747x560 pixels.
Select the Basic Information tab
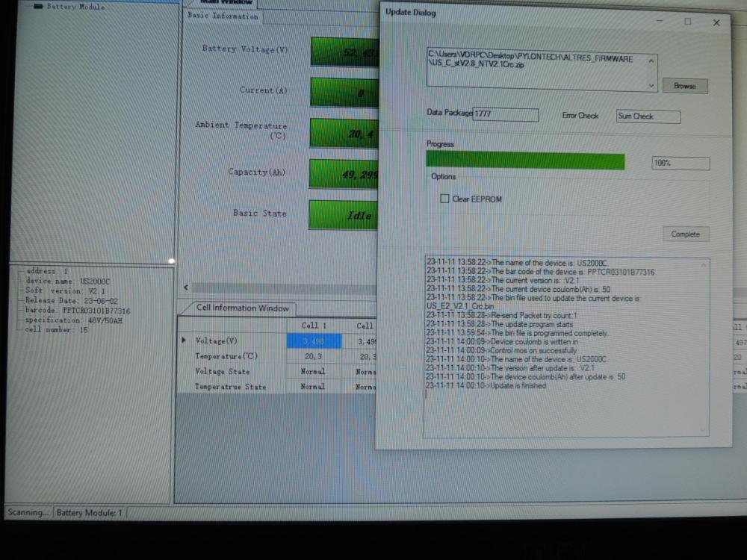223,16
